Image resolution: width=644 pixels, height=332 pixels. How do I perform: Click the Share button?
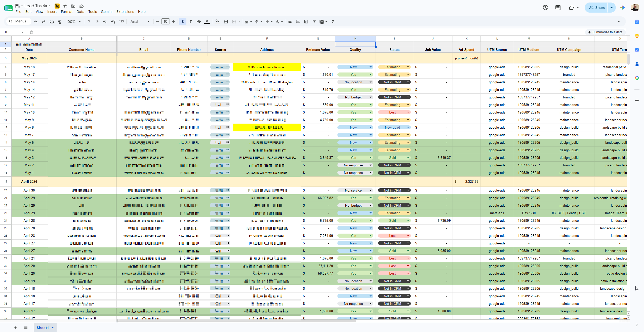pos(597,8)
